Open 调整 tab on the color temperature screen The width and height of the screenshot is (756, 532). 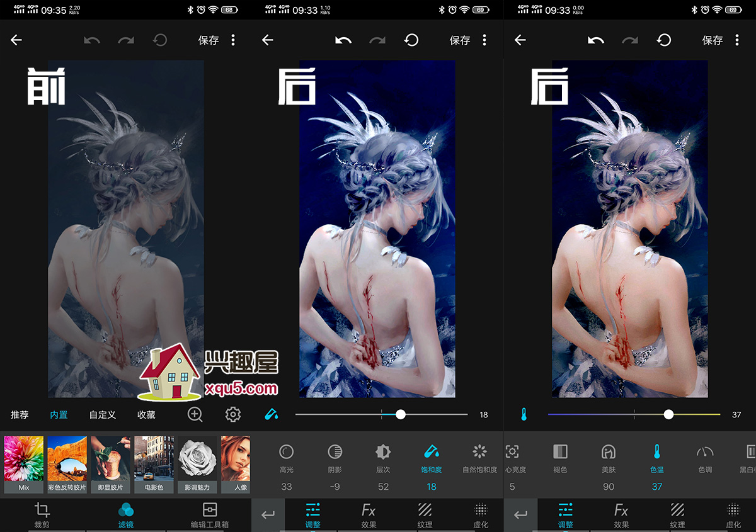(x=566, y=515)
